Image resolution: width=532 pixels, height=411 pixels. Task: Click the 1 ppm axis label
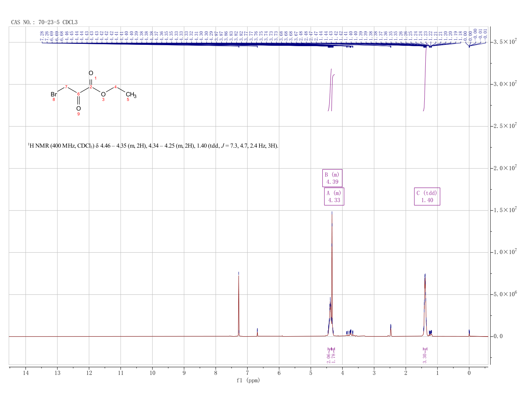[438, 373]
